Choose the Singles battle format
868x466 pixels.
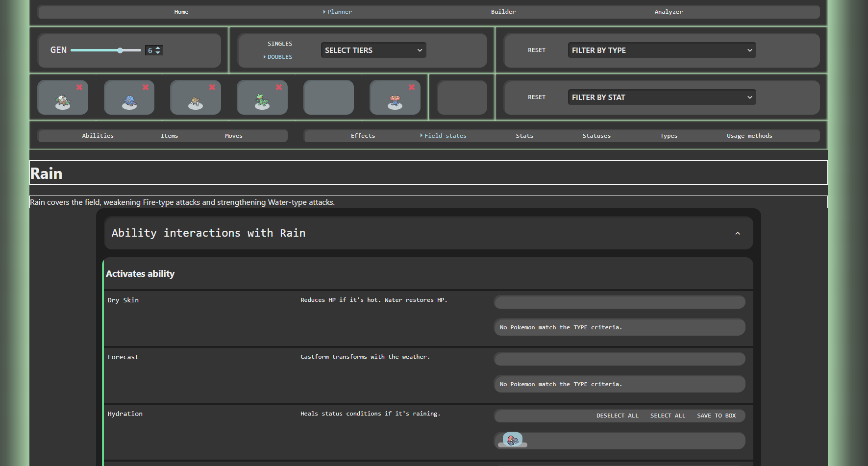coord(280,44)
